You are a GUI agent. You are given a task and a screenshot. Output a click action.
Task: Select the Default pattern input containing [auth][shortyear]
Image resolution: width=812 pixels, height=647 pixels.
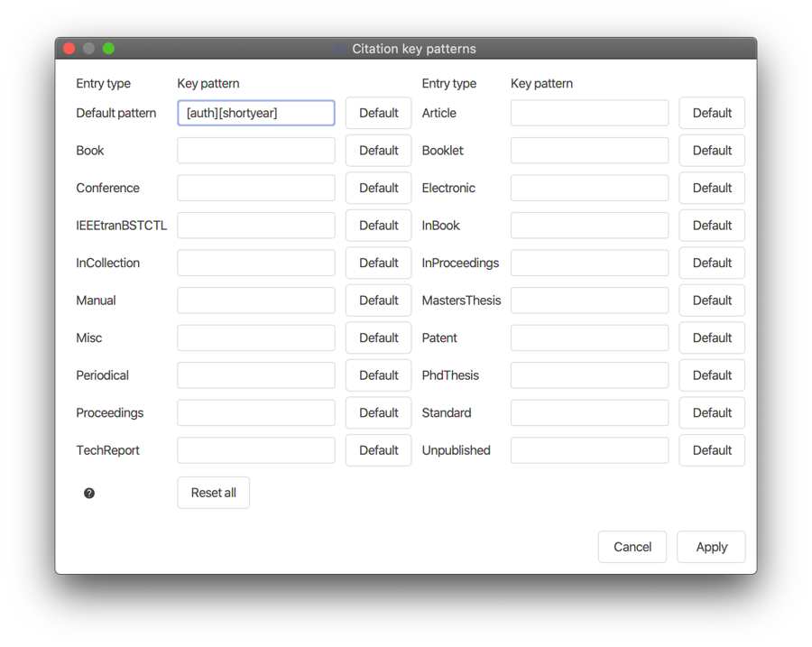tap(255, 113)
